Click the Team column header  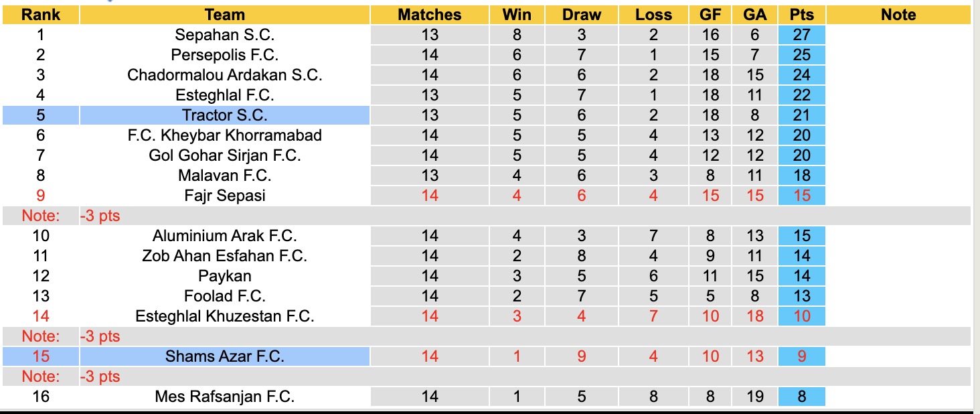tap(225, 15)
